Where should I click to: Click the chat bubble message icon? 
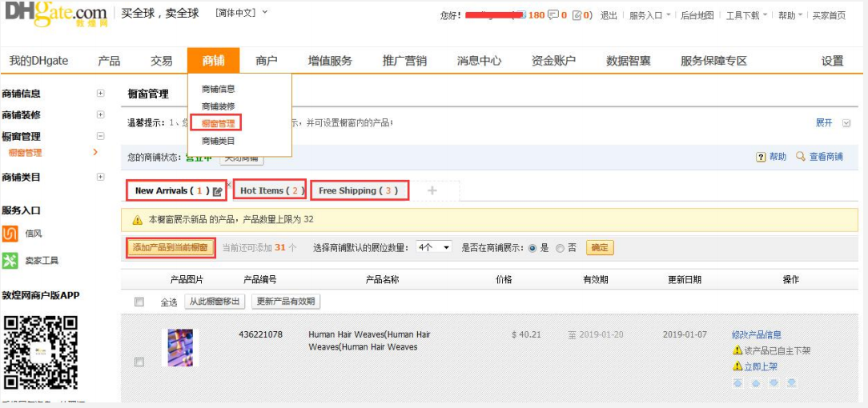coord(553,15)
